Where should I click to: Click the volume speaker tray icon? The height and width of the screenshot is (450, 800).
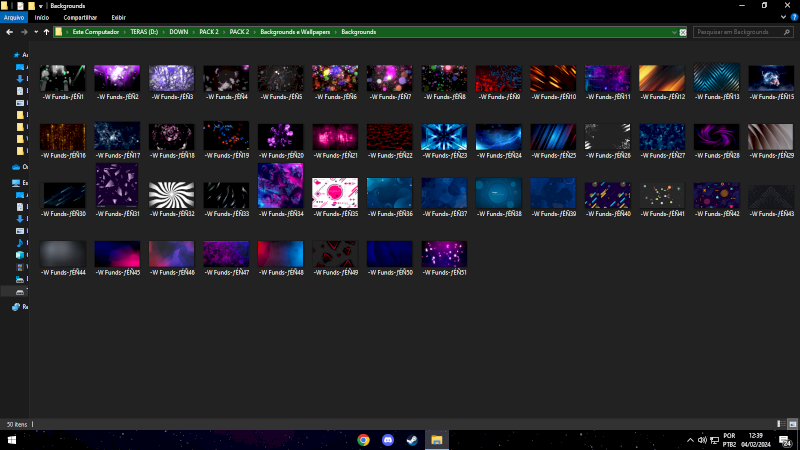(702, 440)
